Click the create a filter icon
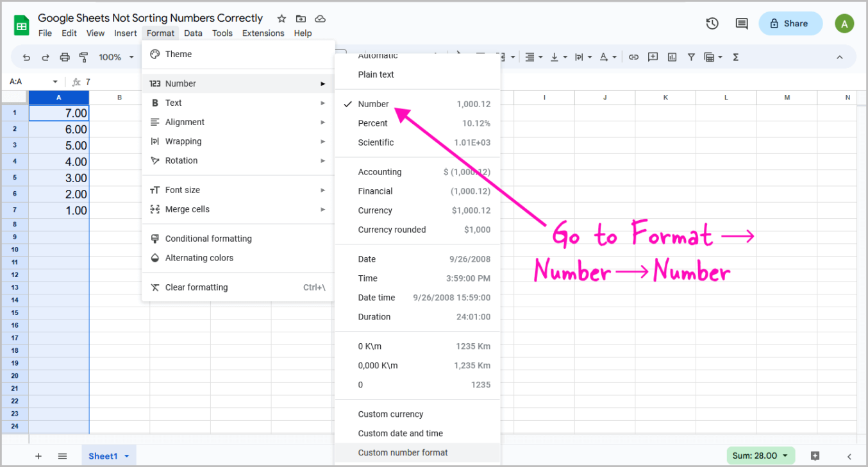The height and width of the screenshot is (467, 868). coord(691,57)
